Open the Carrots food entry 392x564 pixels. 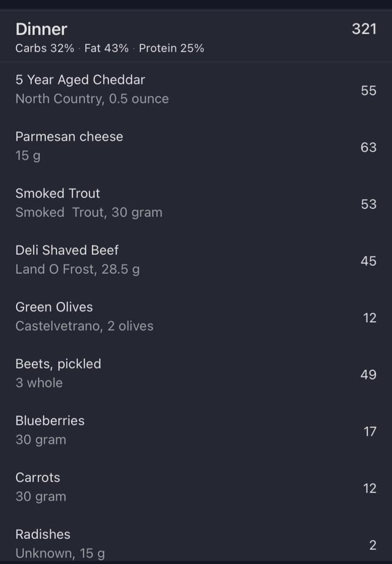pyautogui.click(x=196, y=487)
